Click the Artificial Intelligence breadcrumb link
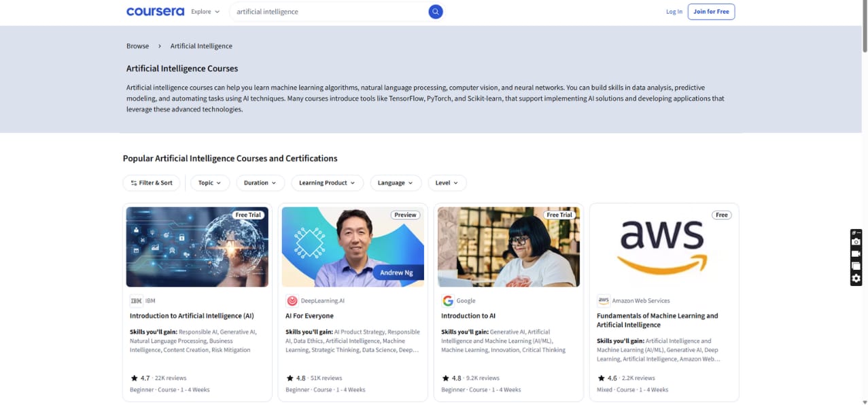The height and width of the screenshot is (405, 868). [x=201, y=46]
